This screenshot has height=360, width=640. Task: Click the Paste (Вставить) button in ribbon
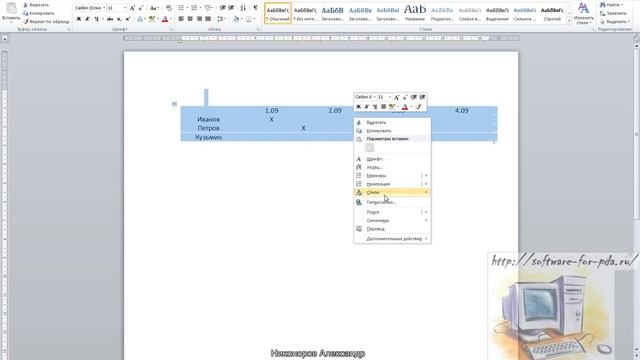[11, 12]
